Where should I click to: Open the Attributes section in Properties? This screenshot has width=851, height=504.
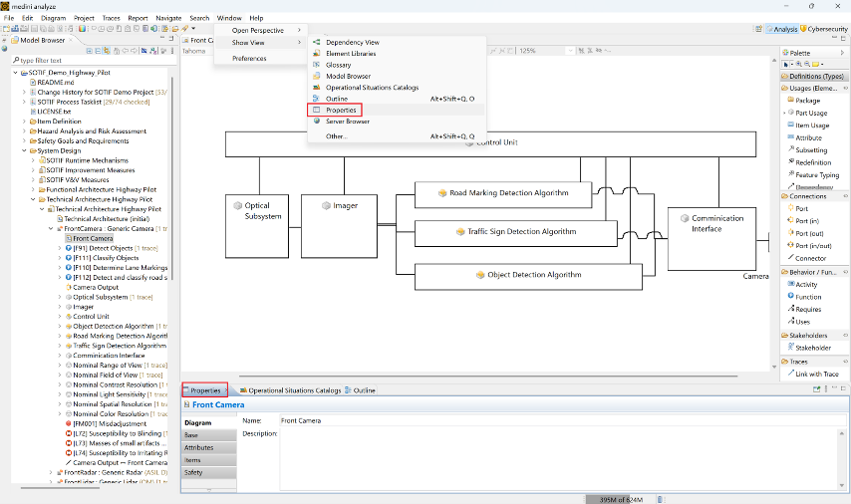point(209,447)
